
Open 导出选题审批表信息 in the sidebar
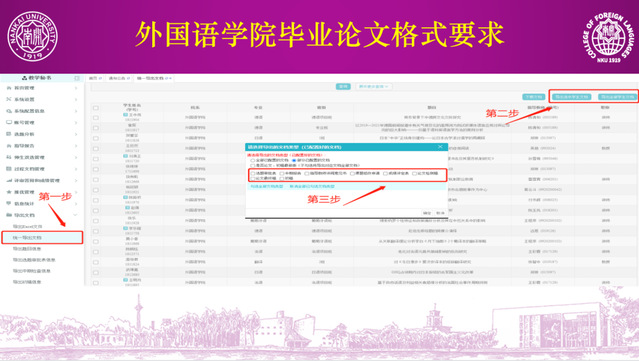click(34, 260)
